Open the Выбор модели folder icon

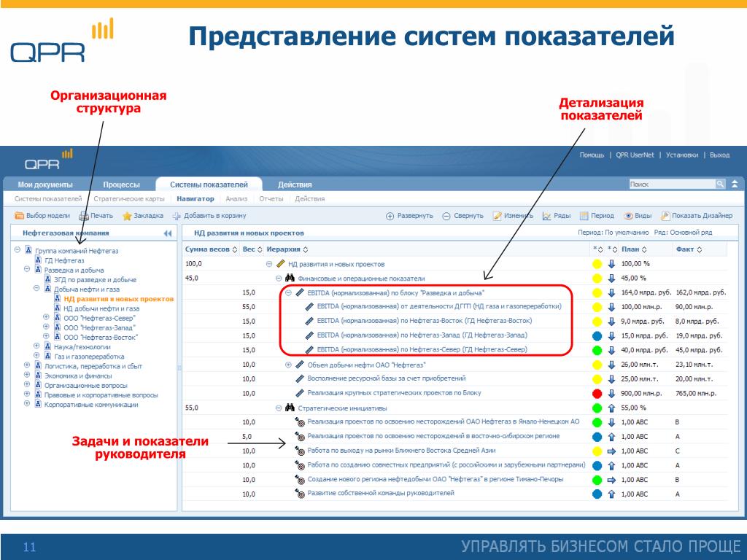[19, 216]
